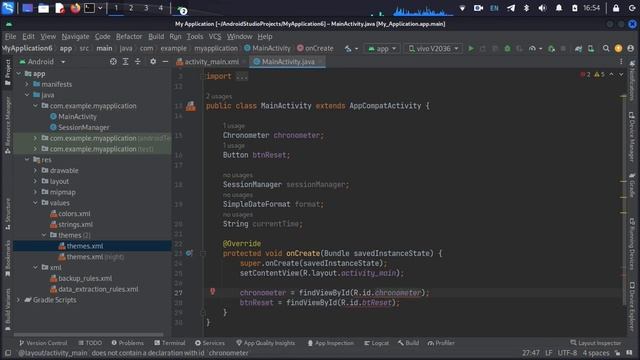Click the 27:47 caret position indicator
The height and width of the screenshot is (360, 640).
(x=531, y=353)
